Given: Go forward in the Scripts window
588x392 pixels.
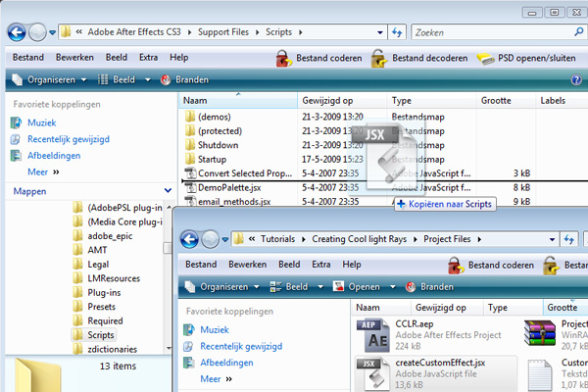Looking at the screenshot, I should coord(37,32).
